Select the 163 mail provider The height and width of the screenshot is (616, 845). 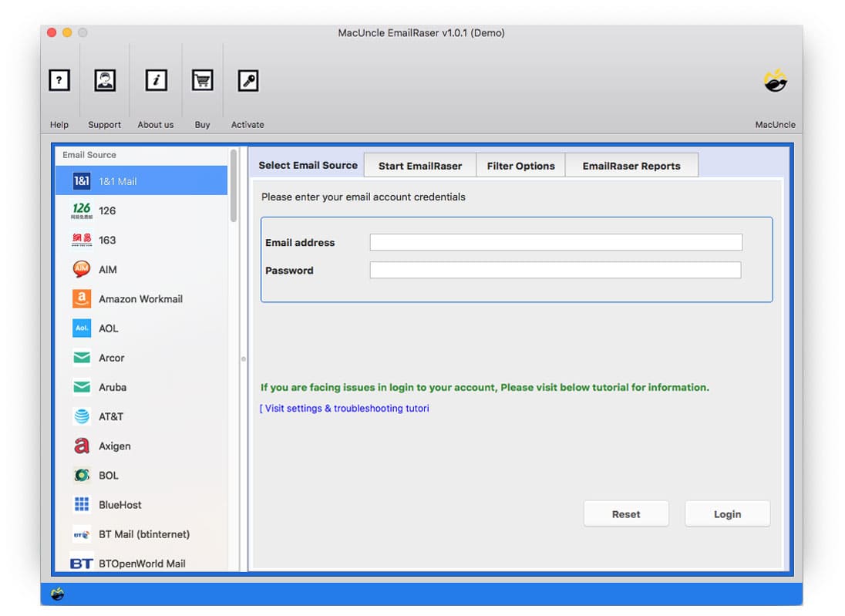pos(82,240)
